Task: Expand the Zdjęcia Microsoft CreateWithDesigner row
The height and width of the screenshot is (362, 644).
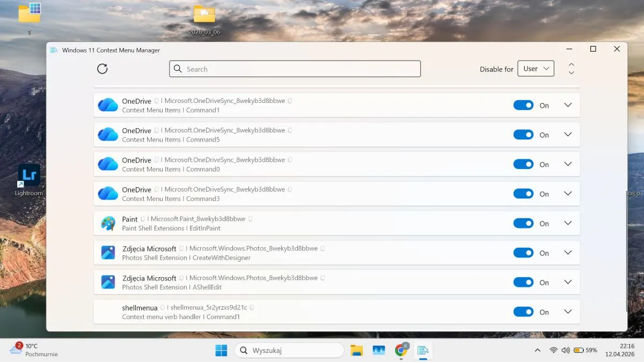Action: click(568, 253)
